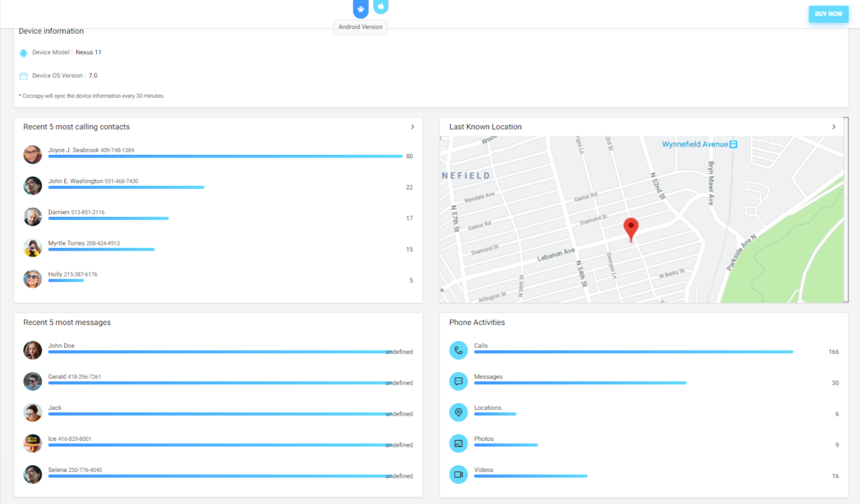
Task: Open Jack's message avatar
Action: [33, 412]
